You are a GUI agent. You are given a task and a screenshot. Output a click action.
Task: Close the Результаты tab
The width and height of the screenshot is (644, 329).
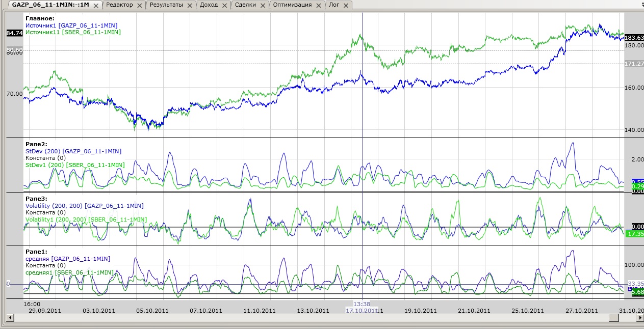[190, 5]
